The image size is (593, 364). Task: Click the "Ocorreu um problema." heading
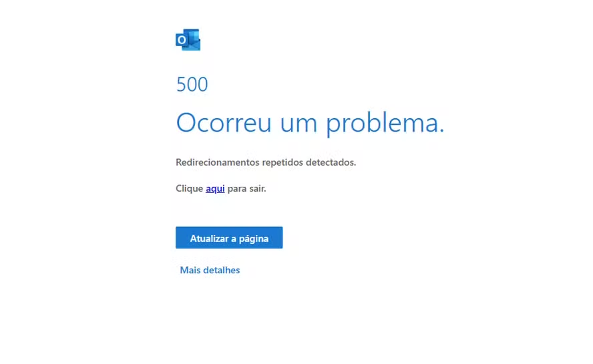[x=310, y=123]
